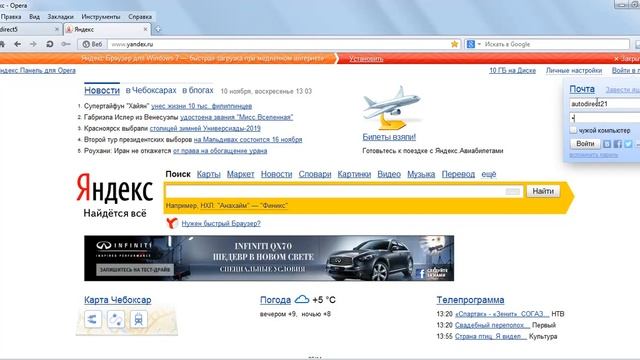Click the Билеты взяли! link

click(x=389, y=137)
